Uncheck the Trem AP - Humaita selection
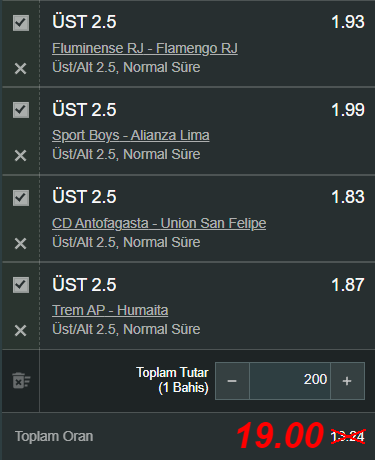The image size is (375, 460). click(x=21, y=285)
